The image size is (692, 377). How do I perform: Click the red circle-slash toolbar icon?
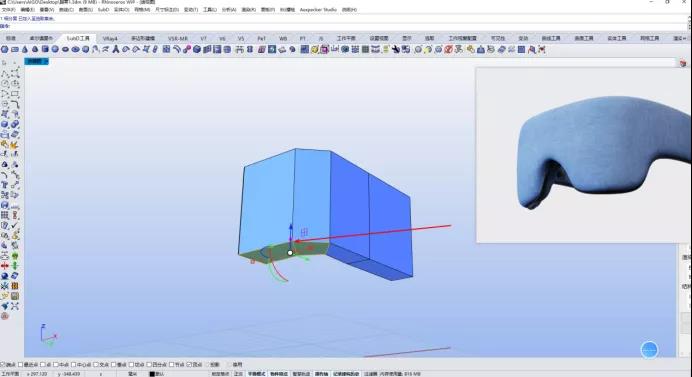(448, 49)
